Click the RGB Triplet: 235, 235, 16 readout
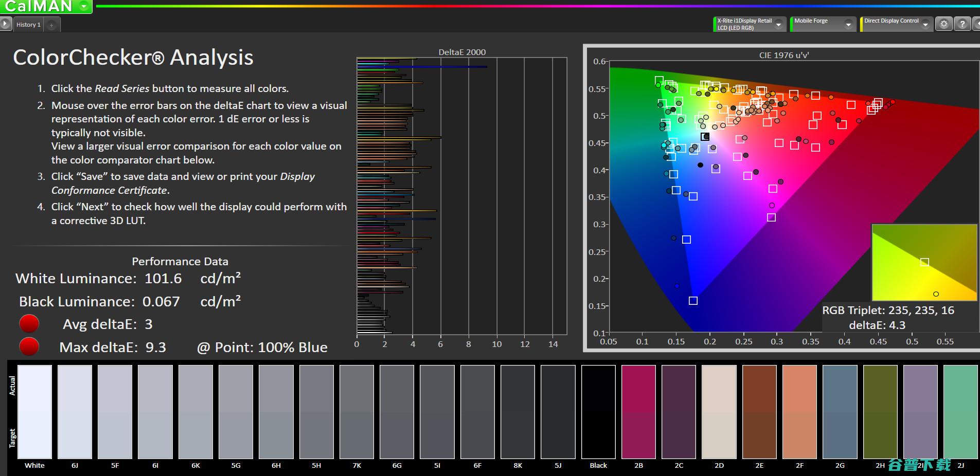 [x=888, y=310]
